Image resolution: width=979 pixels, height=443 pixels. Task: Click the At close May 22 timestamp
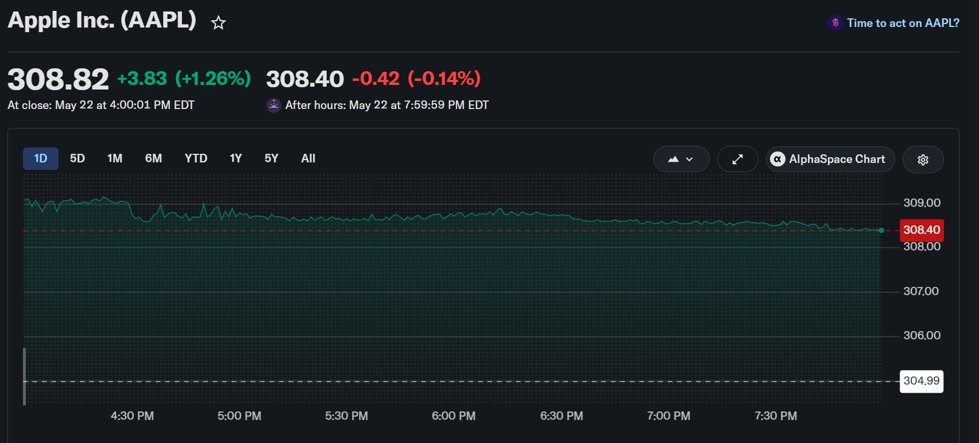click(x=101, y=105)
